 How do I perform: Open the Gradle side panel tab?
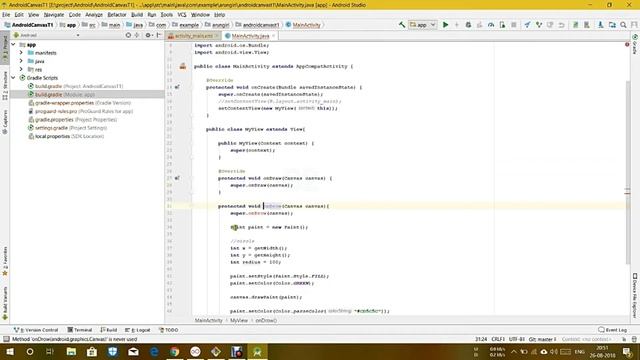click(x=635, y=44)
